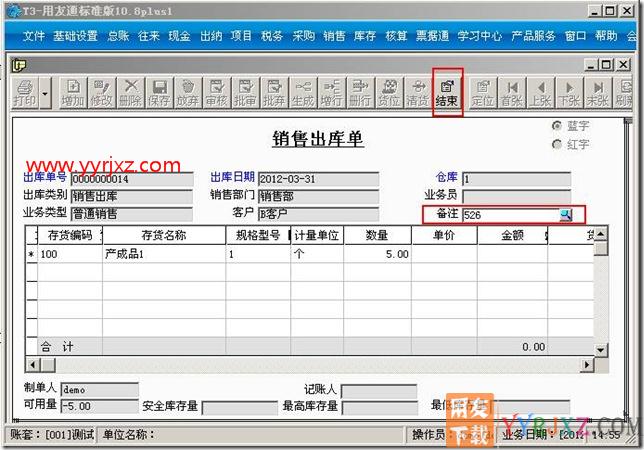644x450 pixels.
Task: Click the 增加 add toolbar icon
Action: tap(73, 93)
